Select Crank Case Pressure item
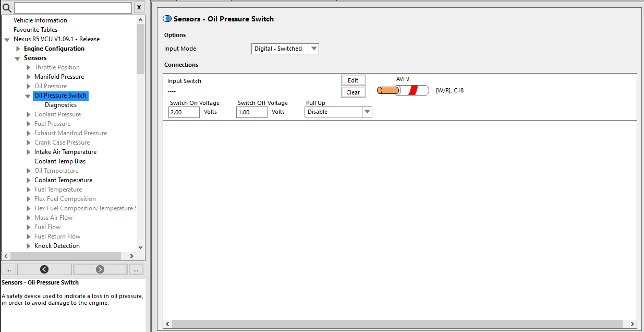 pos(62,143)
